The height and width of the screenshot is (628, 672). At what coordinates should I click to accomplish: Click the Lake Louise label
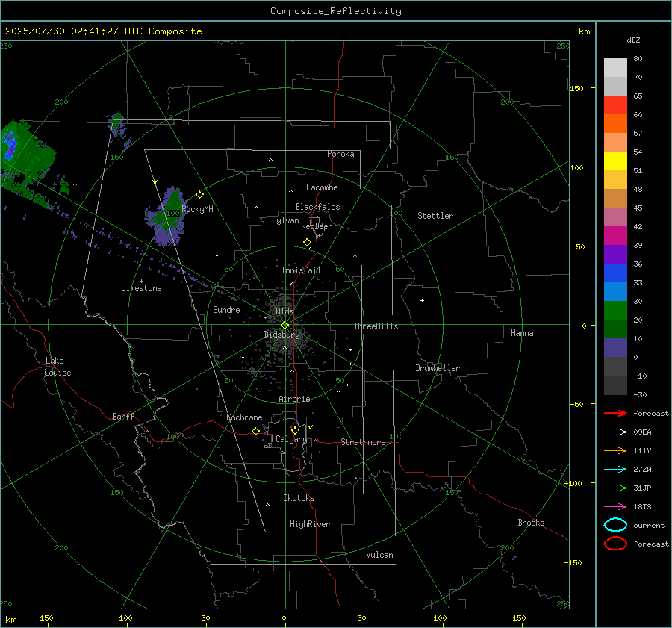coord(57,367)
